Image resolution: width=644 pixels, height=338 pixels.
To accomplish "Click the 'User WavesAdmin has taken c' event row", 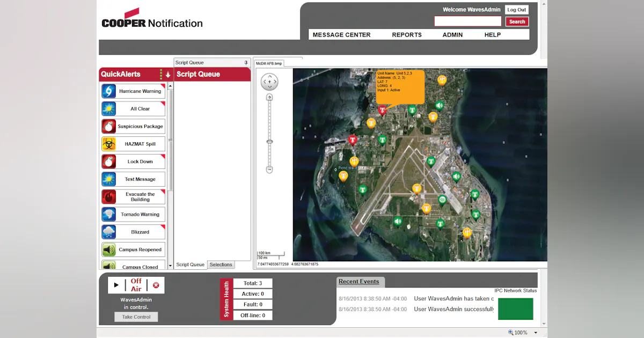I will 416,299.
